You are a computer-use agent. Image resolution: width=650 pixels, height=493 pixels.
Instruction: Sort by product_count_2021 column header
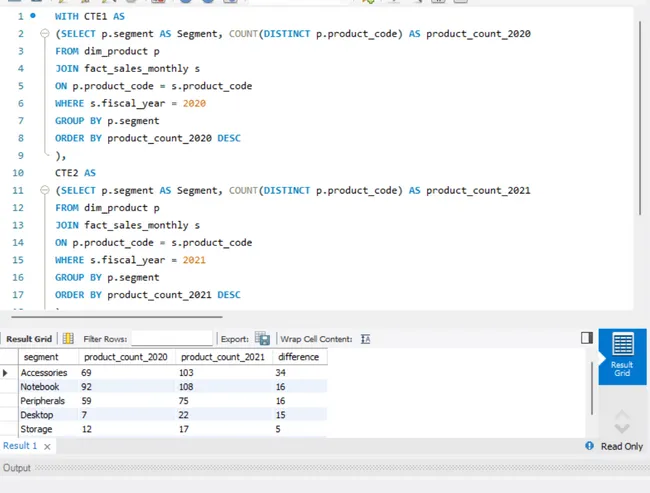224,357
